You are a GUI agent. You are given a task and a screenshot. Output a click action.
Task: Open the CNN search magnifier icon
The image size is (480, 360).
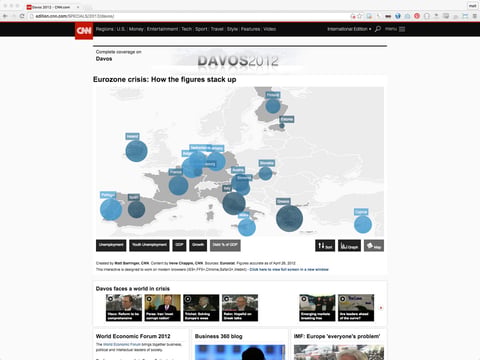click(x=378, y=29)
